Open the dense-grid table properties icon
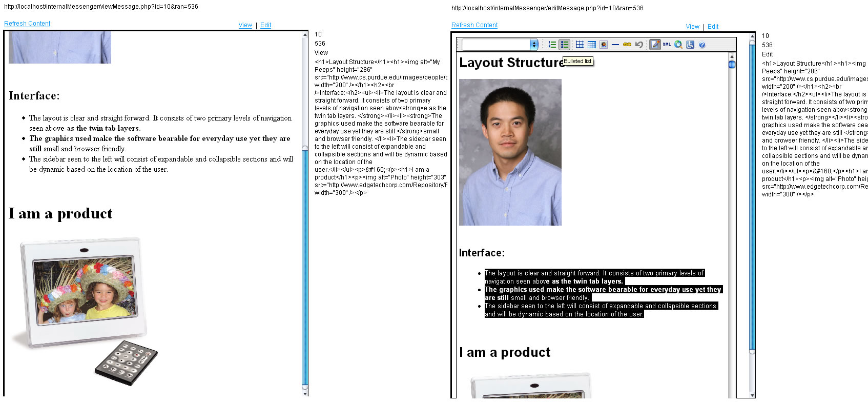 pyautogui.click(x=592, y=45)
